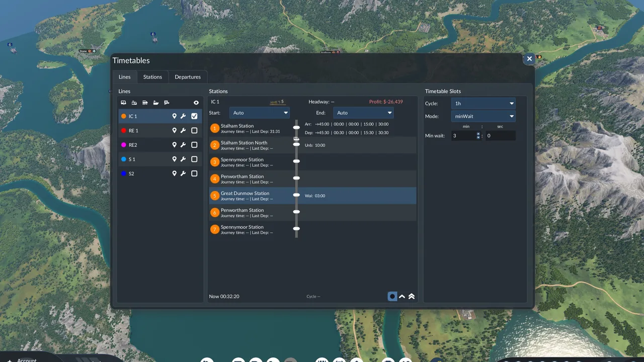
Task: Click the light blue S 1 colour dot
Action: 124,159
